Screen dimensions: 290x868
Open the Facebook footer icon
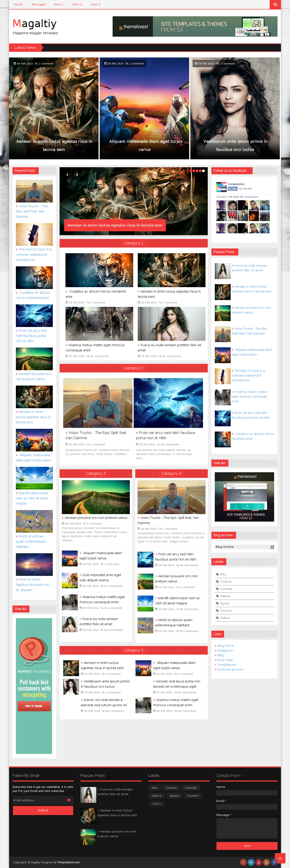pos(274,862)
